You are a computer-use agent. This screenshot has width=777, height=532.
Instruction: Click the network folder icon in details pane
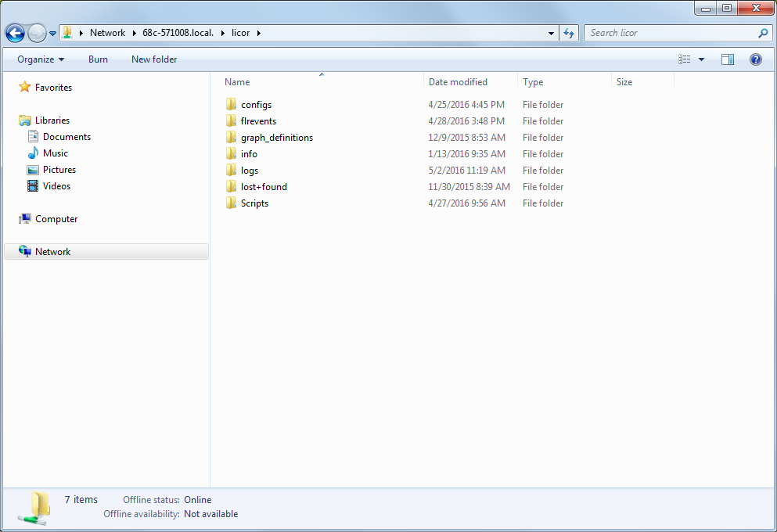point(34,509)
